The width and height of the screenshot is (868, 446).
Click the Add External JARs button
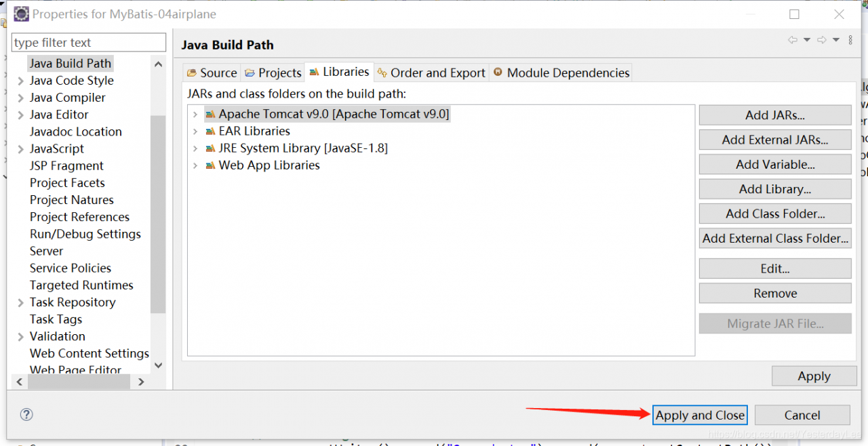coord(774,140)
